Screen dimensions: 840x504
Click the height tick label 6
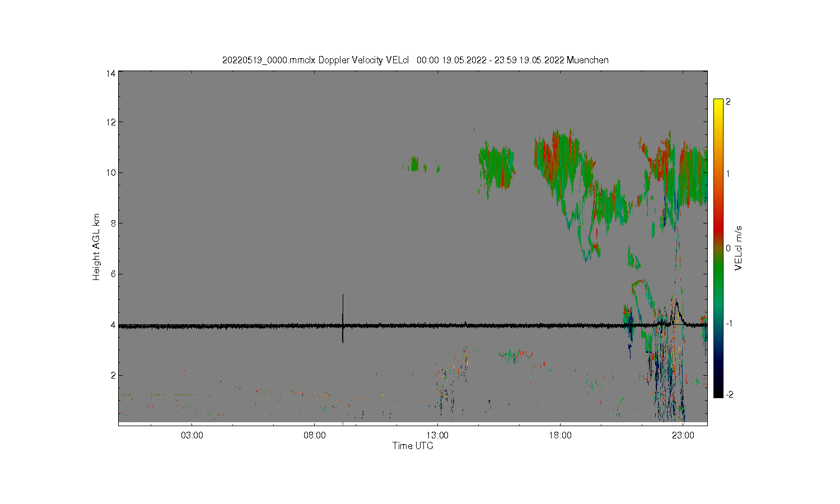click(113, 274)
